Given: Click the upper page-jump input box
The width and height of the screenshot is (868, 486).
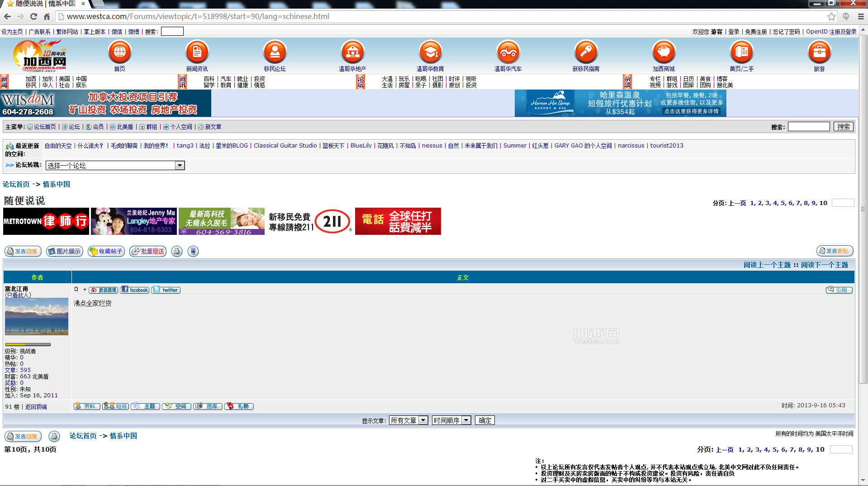Looking at the screenshot, I should point(843,203).
